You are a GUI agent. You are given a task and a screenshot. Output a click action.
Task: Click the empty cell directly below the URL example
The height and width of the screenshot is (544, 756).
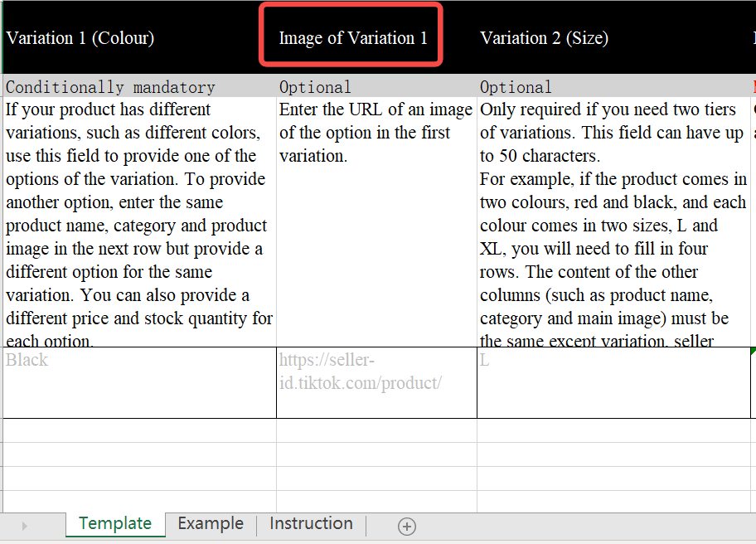[x=376, y=430]
